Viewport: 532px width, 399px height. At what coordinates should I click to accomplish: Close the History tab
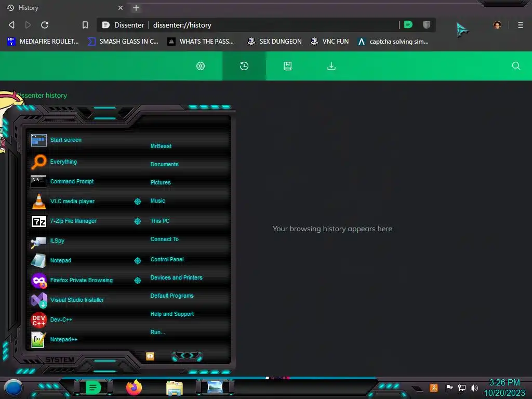point(121,8)
